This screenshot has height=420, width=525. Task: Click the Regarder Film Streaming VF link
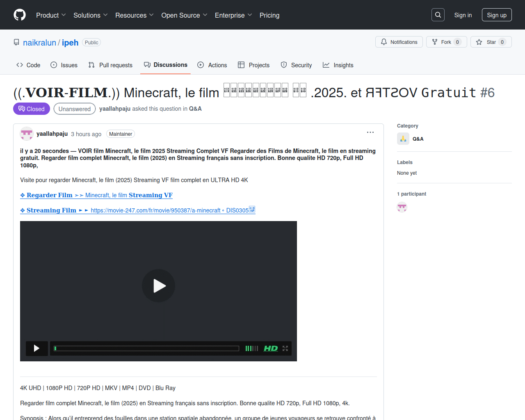(96, 195)
